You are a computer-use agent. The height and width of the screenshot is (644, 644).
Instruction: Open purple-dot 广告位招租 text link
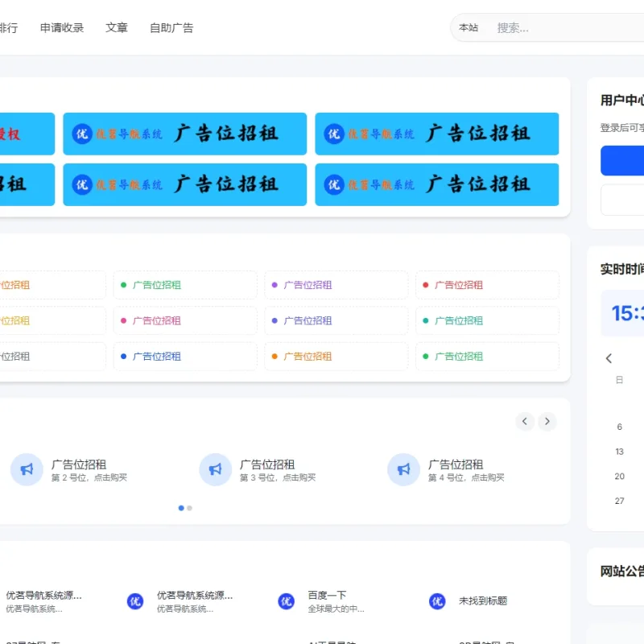[308, 285]
